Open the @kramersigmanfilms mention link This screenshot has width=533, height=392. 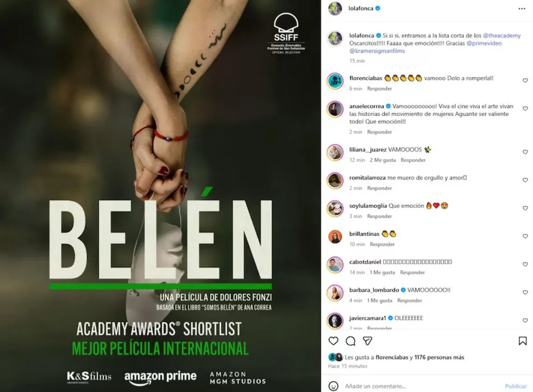377,51
